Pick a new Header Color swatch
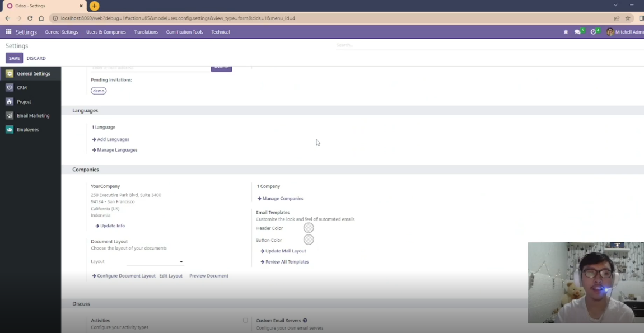 [309, 228]
